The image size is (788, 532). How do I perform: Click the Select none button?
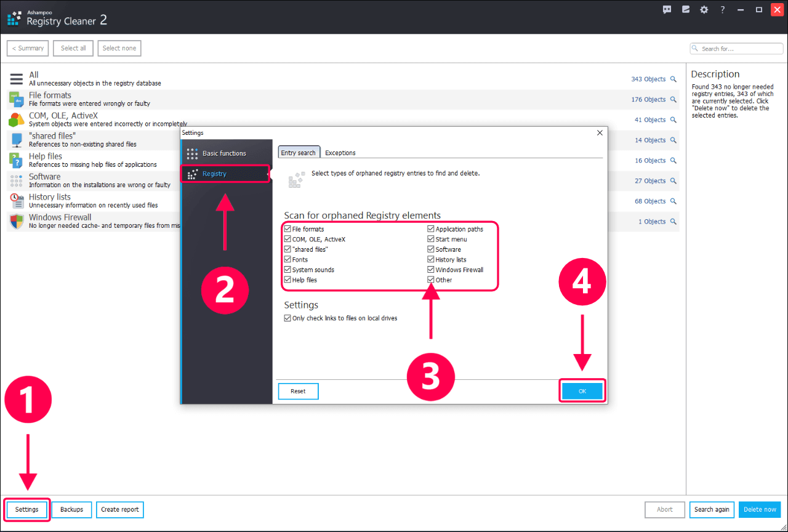point(119,48)
